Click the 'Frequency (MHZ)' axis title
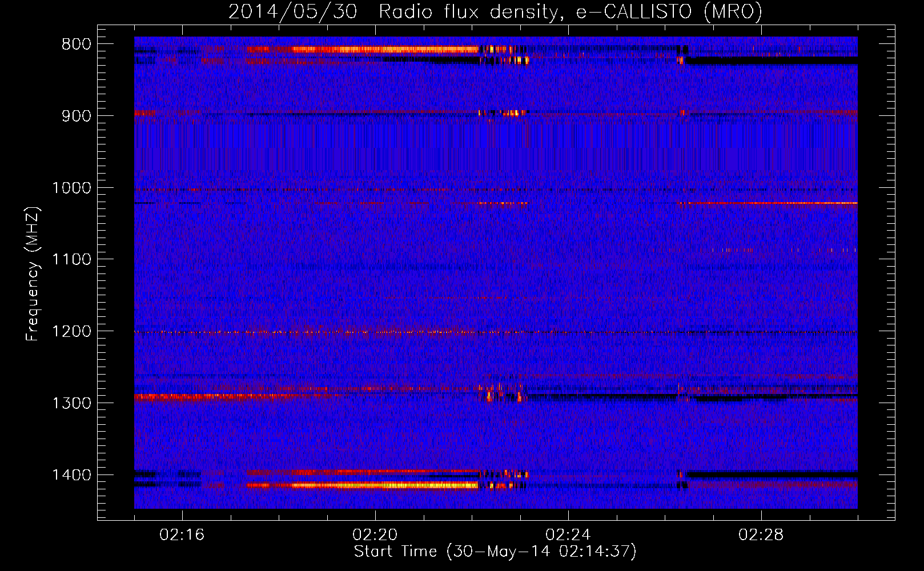Image resolution: width=924 pixels, height=571 pixels. click(33, 274)
